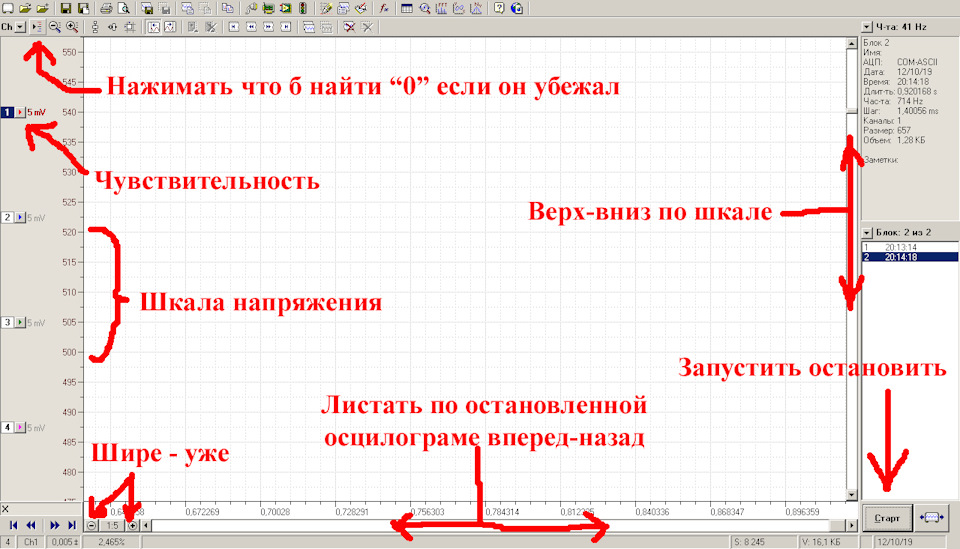The width and height of the screenshot is (960, 549).
Task: Open the formula fx tool
Action: (384, 8)
